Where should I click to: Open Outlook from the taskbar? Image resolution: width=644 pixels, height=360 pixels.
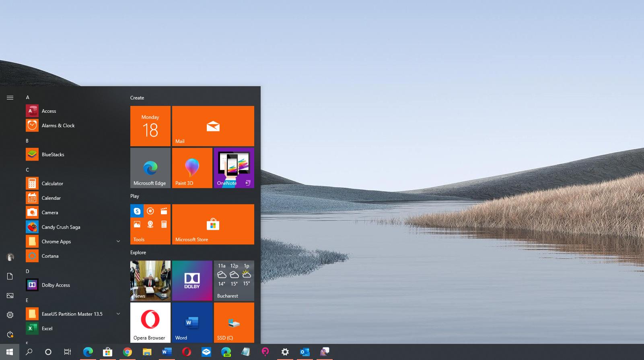click(x=305, y=352)
